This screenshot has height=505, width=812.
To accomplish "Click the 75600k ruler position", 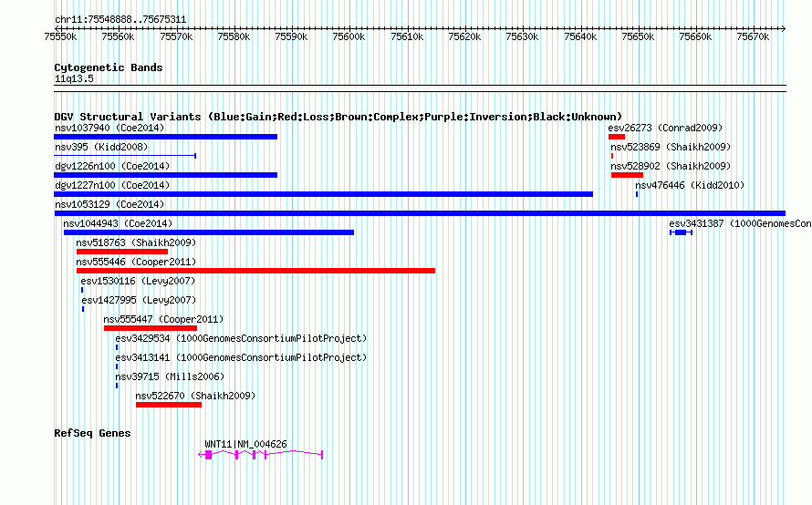I will 349,36.
